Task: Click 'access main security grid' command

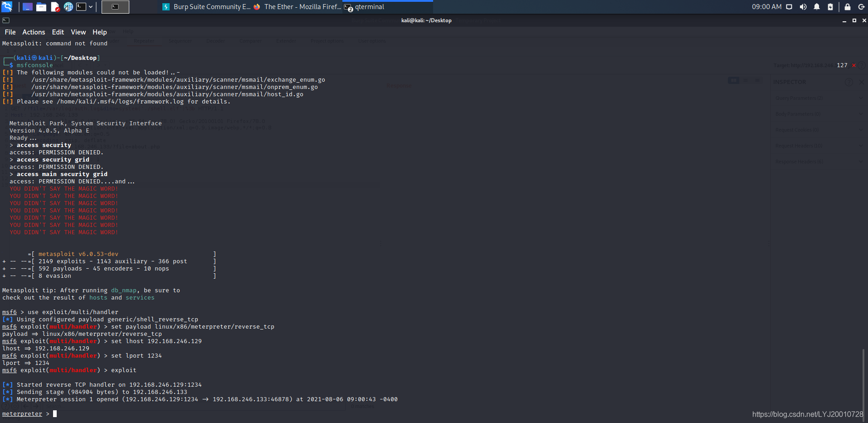Action: pos(62,174)
